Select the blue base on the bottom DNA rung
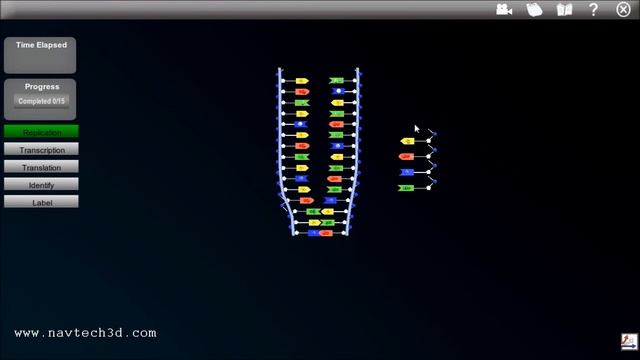Image resolution: width=640 pixels, height=360 pixels. (x=313, y=233)
